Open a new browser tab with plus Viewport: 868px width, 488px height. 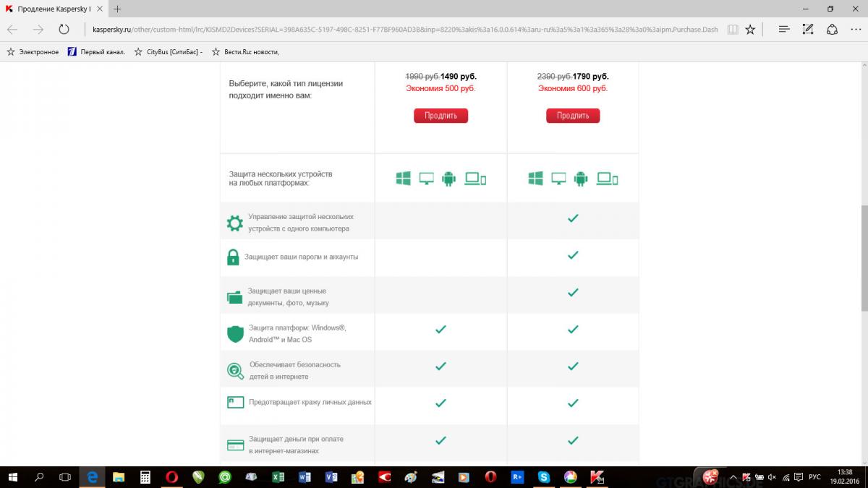(117, 9)
